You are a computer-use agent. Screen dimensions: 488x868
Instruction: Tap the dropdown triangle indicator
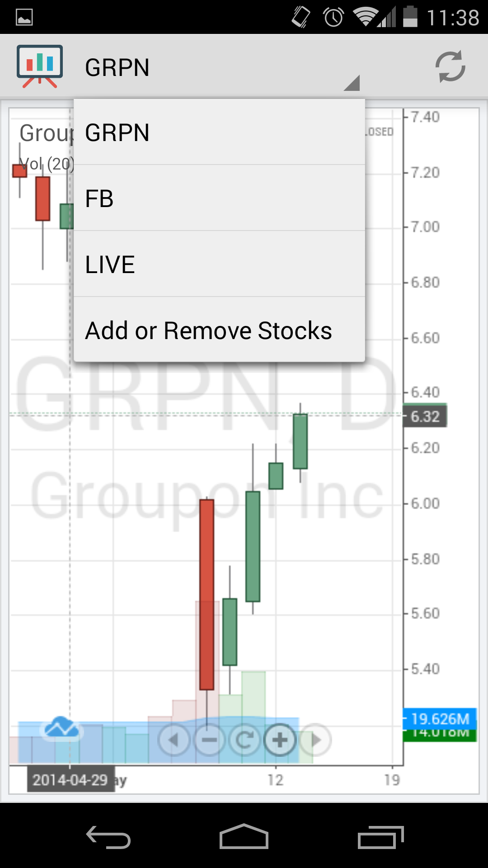352,83
